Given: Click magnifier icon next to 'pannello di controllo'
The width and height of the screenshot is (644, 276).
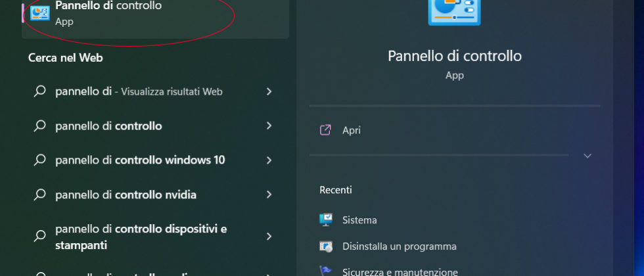Looking at the screenshot, I should pos(39,126).
